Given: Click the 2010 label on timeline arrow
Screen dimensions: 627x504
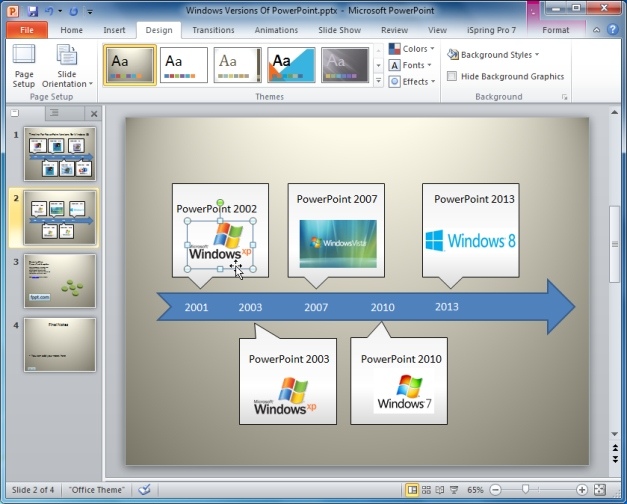Looking at the screenshot, I should [382, 307].
